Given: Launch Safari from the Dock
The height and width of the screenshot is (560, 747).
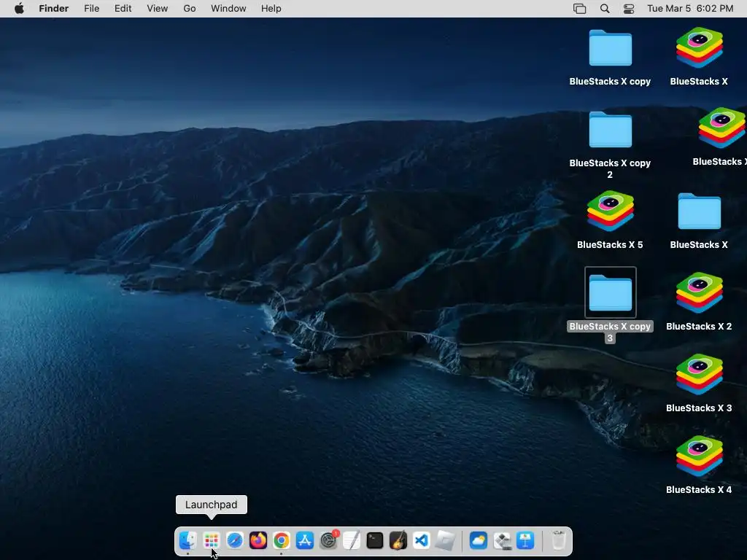Looking at the screenshot, I should (234, 540).
